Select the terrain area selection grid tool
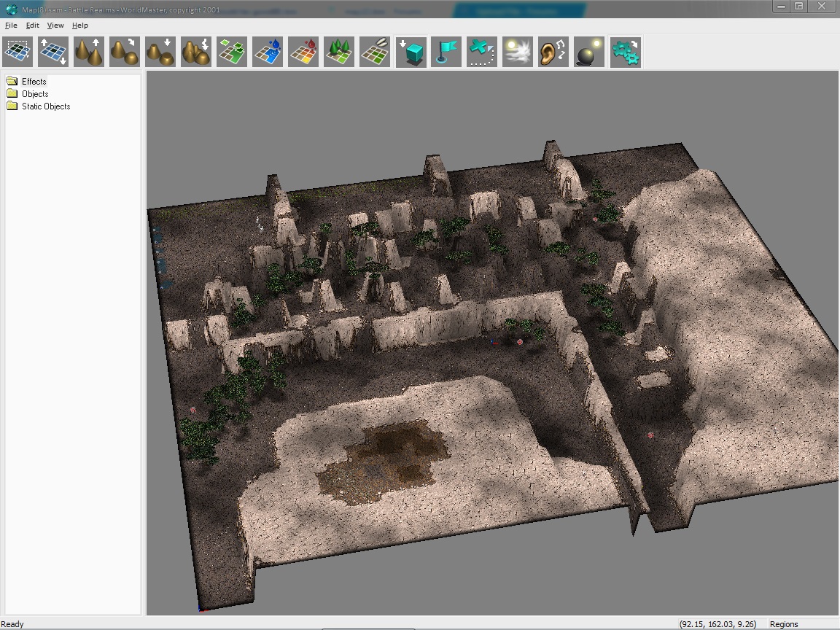 click(x=17, y=52)
